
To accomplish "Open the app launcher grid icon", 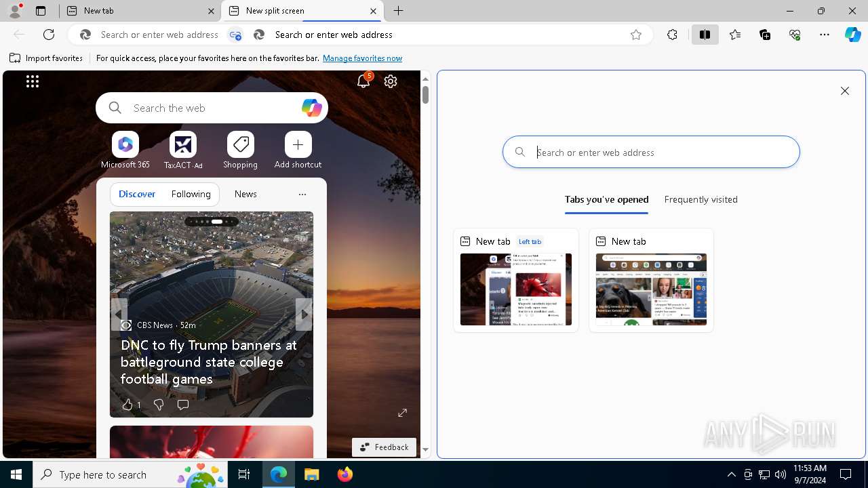I will pos(33,81).
